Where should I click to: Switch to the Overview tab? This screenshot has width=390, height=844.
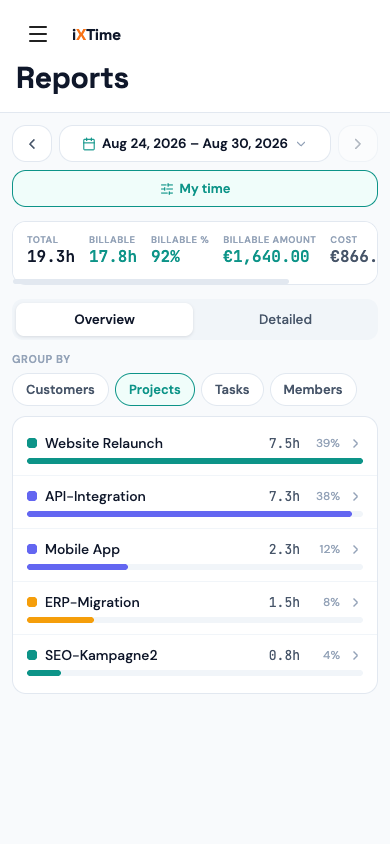pyautogui.click(x=104, y=319)
